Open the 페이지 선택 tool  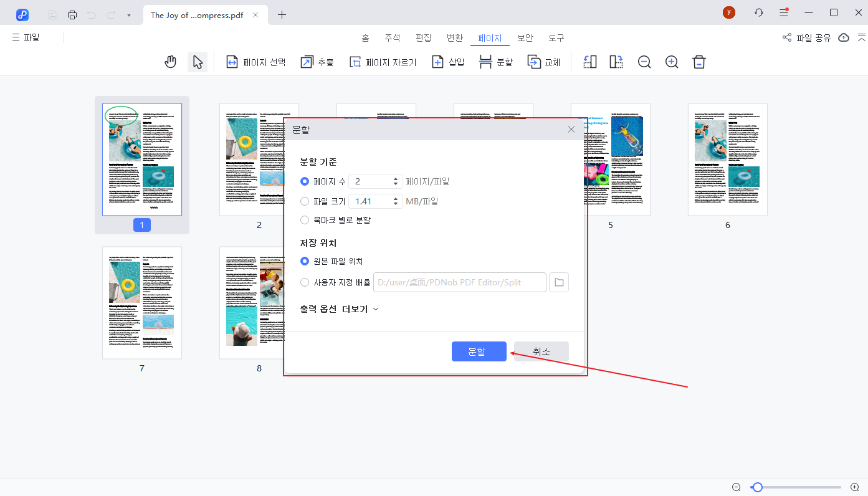[x=255, y=62]
